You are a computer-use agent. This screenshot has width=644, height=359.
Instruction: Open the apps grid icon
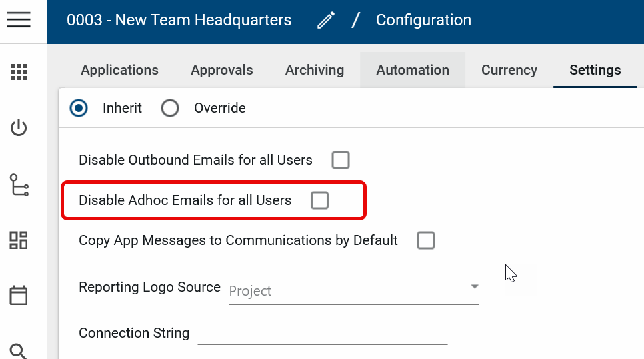(19, 72)
